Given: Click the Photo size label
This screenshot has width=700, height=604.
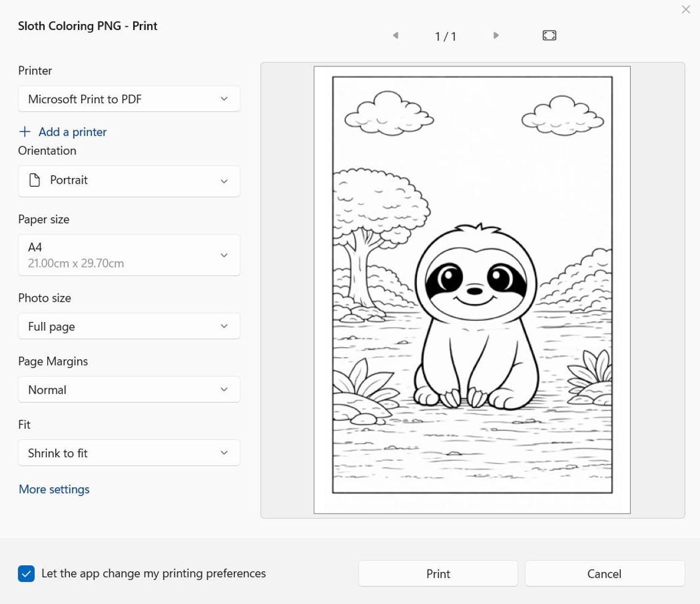Looking at the screenshot, I should click(x=45, y=298).
